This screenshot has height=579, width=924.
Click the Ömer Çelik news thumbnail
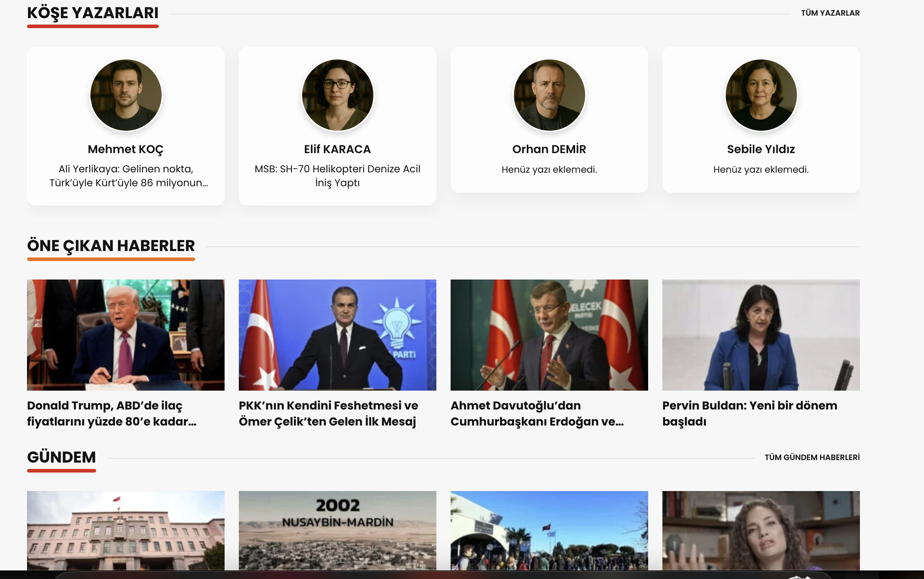pyautogui.click(x=337, y=335)
